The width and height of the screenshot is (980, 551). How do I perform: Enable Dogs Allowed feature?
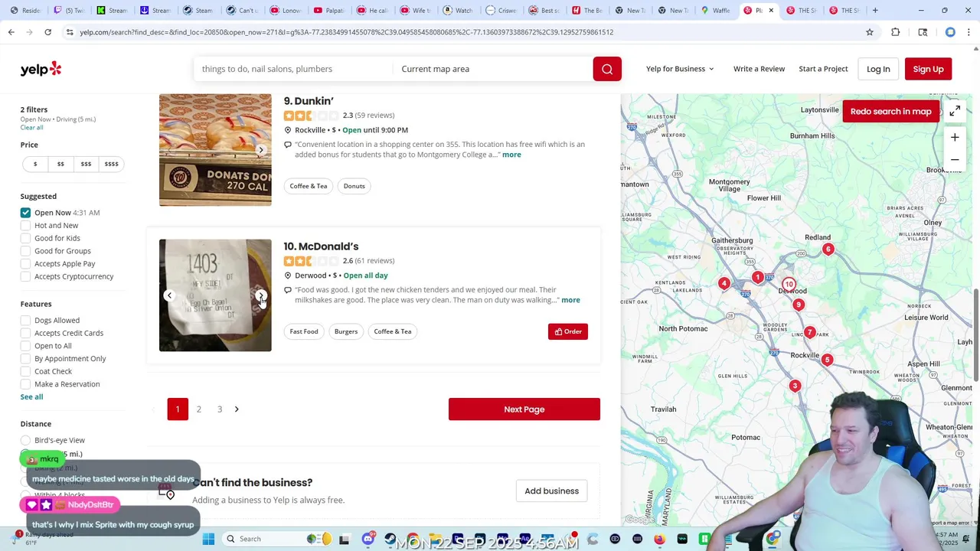pos(26,321)
